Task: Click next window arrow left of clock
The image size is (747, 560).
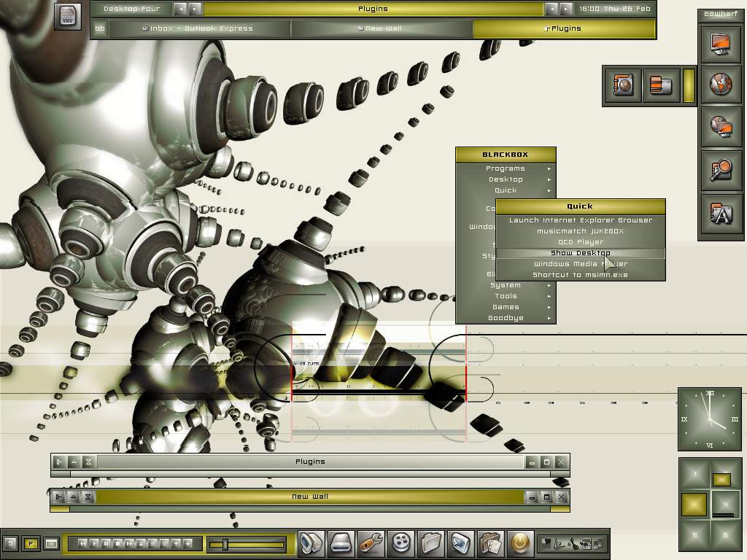Action: [565, 9]
